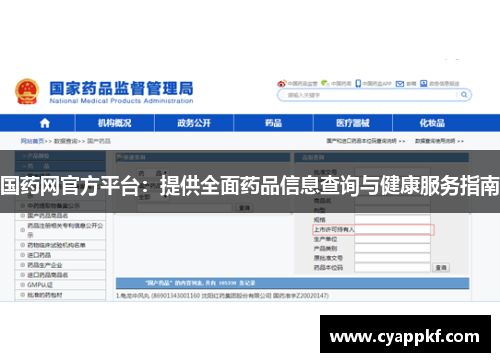
Task: Collapse the 药品 sidebar section header
Action: pyautogui.click(x=60, y=166)
